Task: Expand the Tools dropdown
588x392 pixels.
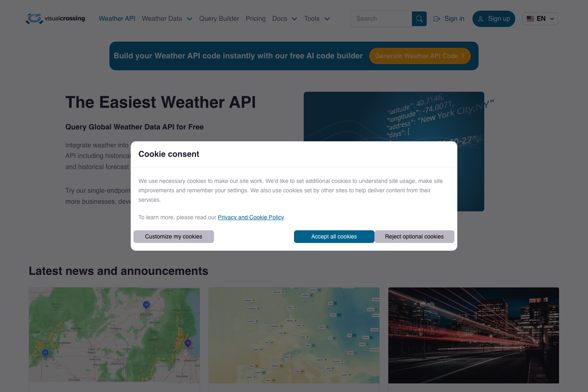Action: 317,18
